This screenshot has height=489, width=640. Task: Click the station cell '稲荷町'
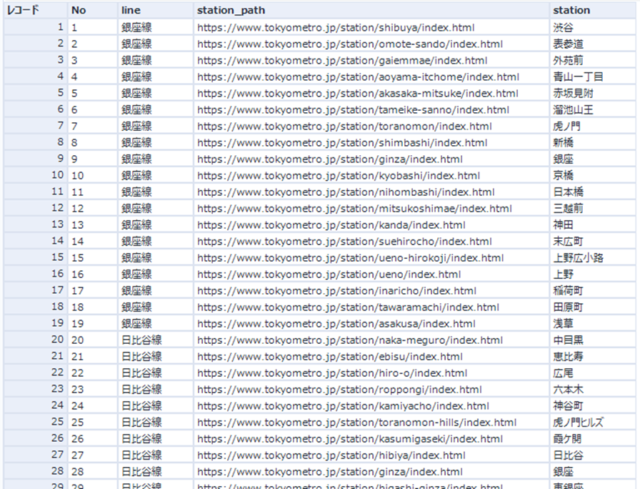point(593,291)
